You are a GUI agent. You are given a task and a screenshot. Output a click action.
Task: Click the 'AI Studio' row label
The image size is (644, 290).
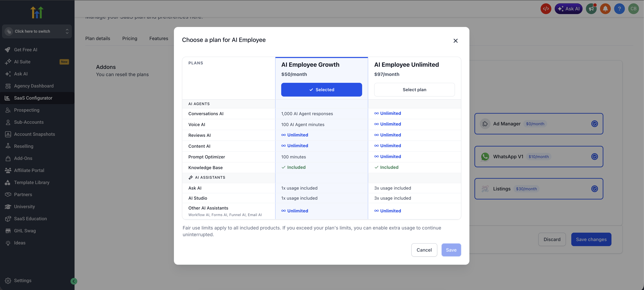[197, 198]
